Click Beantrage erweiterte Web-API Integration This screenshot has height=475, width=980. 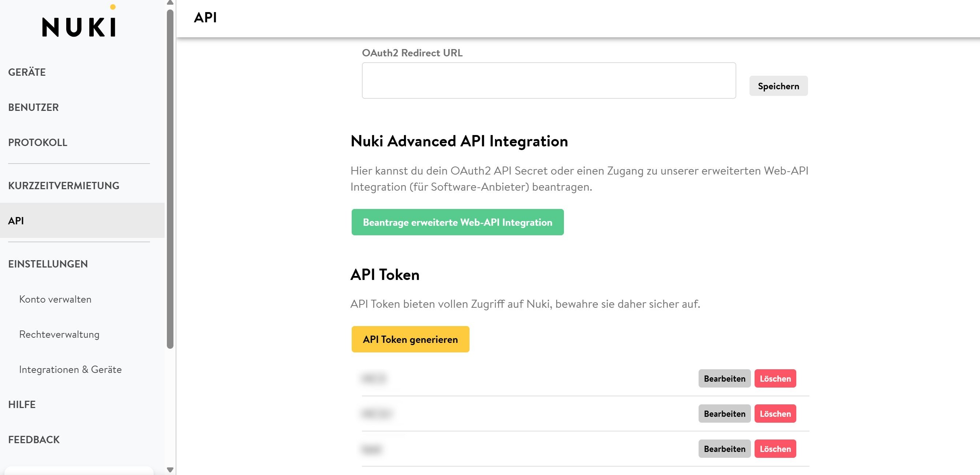pyautogui.click(x=457, y=222)
